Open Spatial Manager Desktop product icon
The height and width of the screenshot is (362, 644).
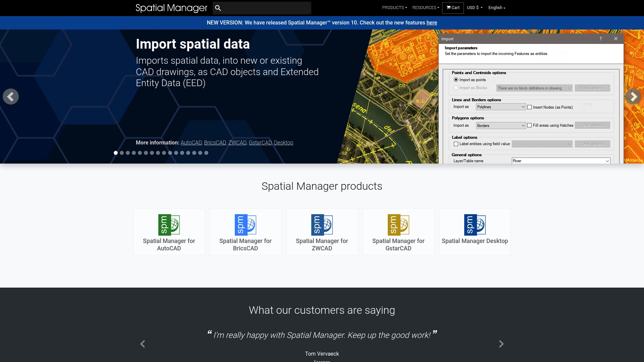pos(475,225)
